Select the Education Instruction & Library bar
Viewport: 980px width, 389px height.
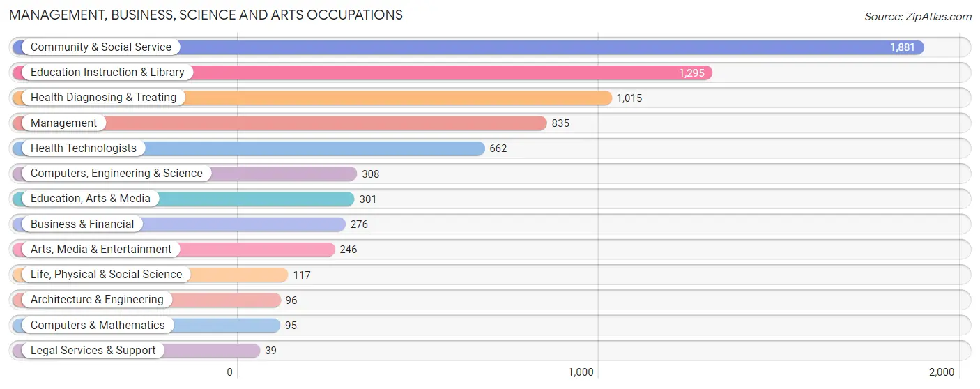[x=362, y=73]
